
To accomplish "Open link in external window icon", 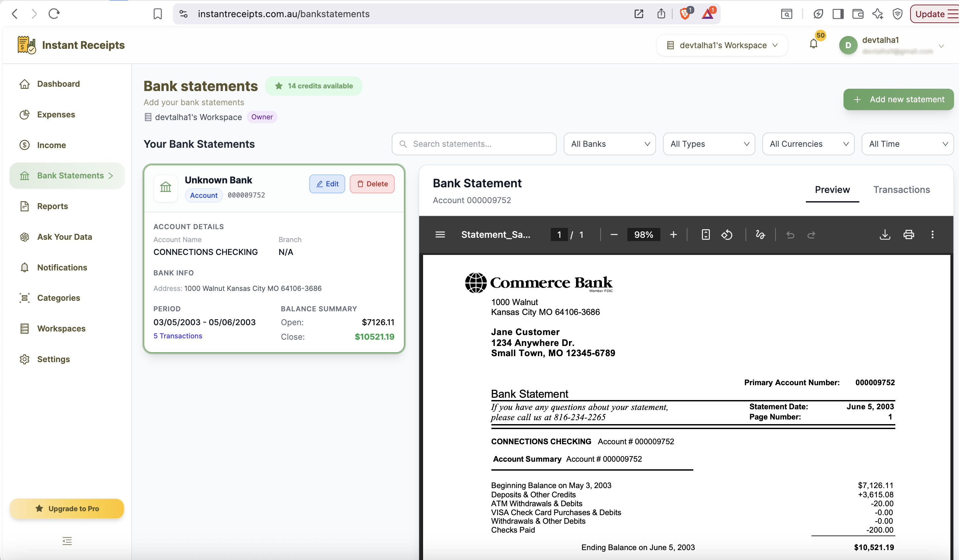I will (639, 14).
